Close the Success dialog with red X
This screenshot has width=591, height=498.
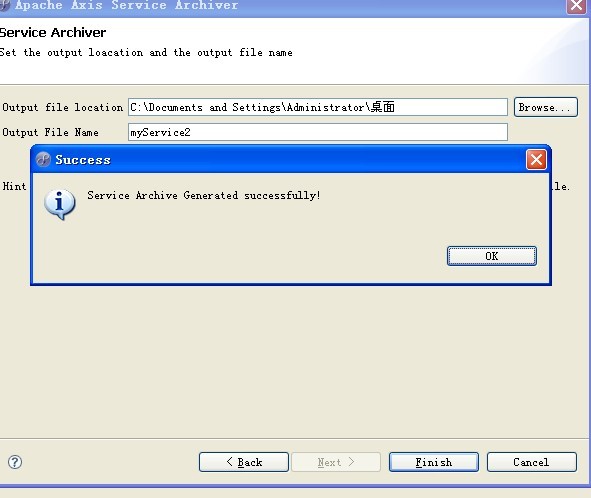(536, 159)
